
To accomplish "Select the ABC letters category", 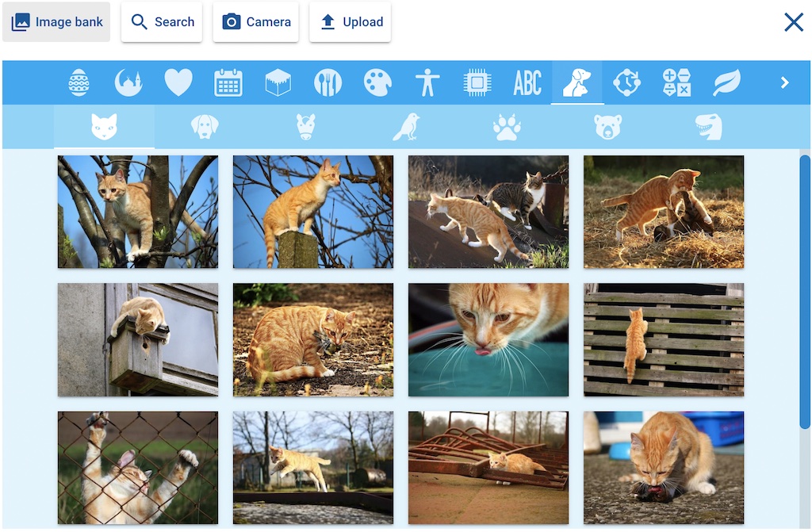I will point(527,82).
